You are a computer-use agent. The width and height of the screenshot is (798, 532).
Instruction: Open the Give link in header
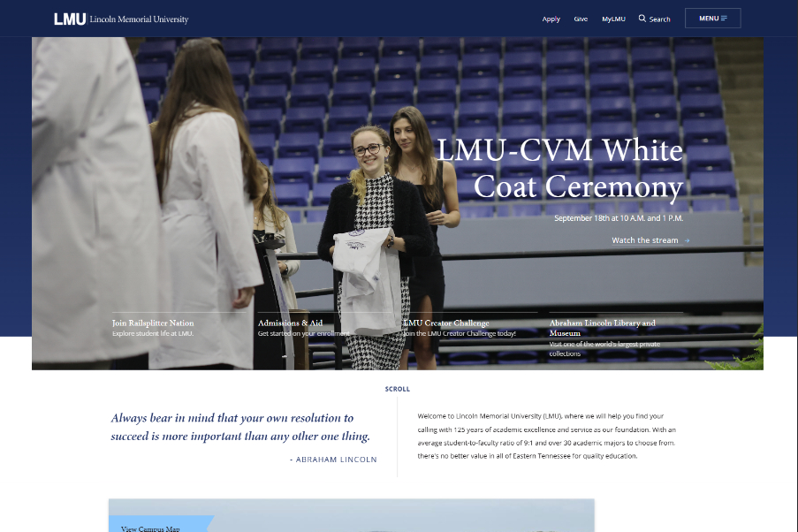(581, 19)
